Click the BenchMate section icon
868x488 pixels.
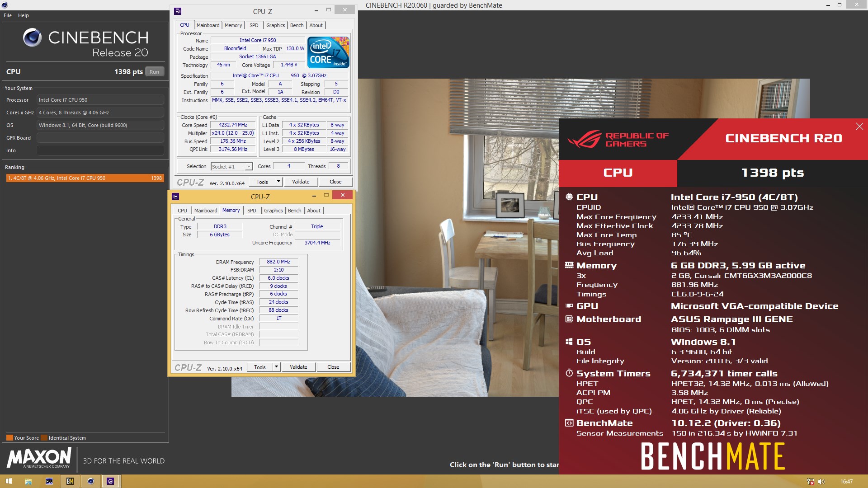point(569,423)
